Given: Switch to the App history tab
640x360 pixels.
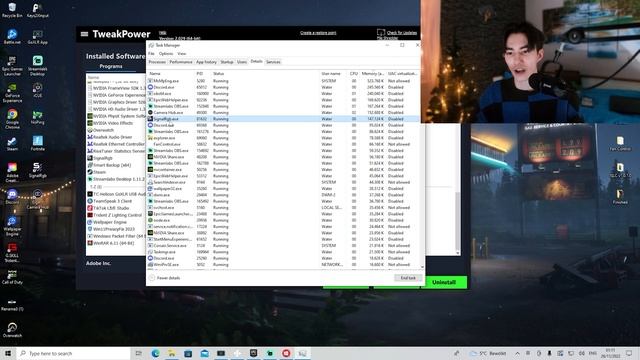Looking at the screenshot, I should click(207, 62).
